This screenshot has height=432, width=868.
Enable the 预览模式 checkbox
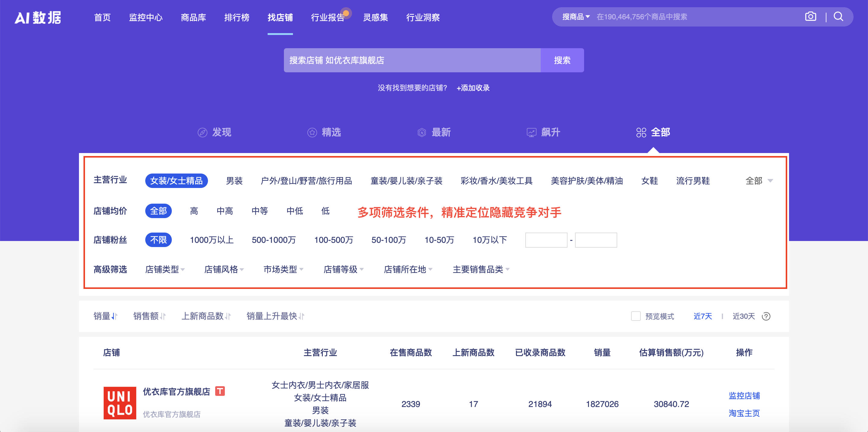636,316
